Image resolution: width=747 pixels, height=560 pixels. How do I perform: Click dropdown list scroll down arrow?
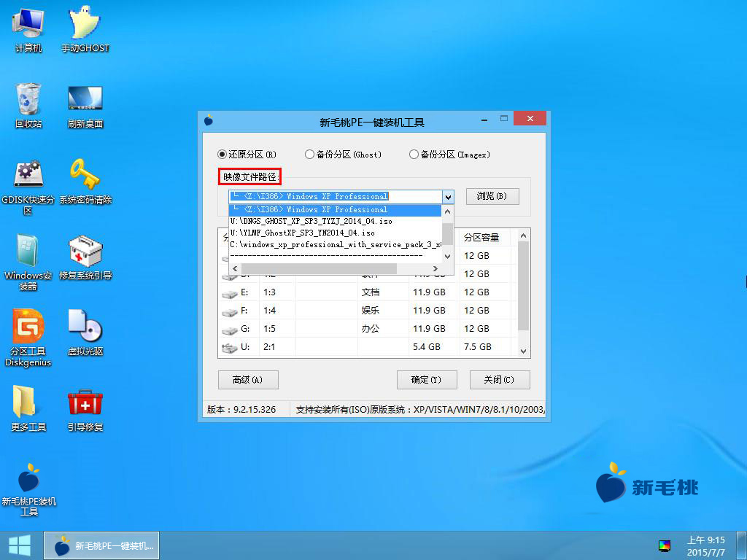coord(447,256)
